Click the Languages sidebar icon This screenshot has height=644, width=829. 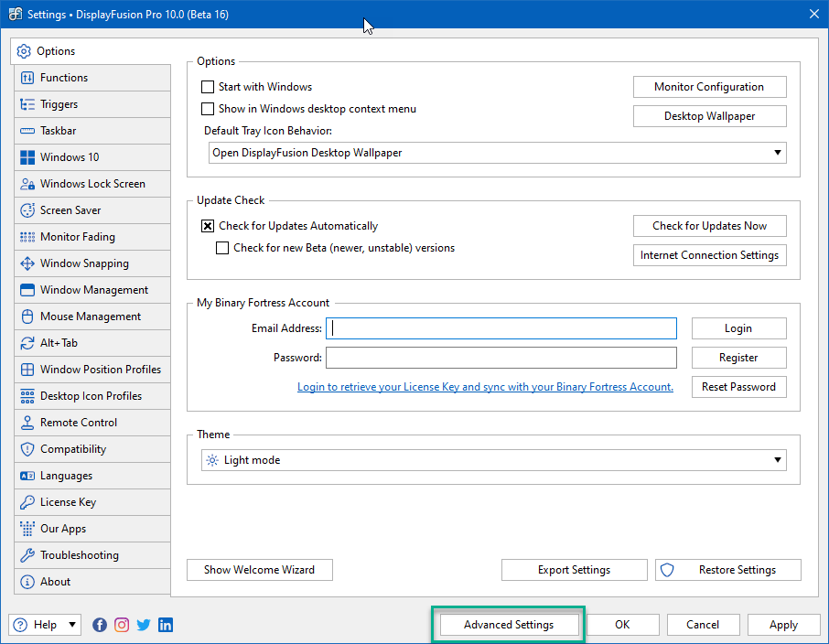click(27, 476)
